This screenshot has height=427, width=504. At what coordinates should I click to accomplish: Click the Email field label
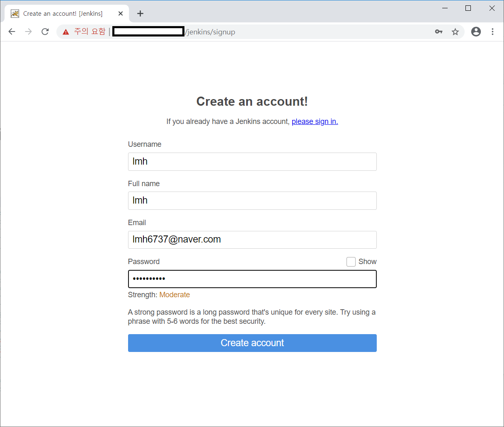tap(137, 223)
